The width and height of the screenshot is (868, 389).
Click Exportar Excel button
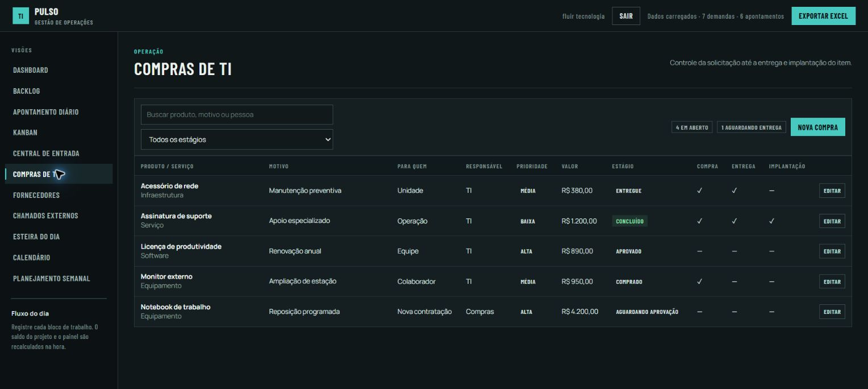point(823,16)
